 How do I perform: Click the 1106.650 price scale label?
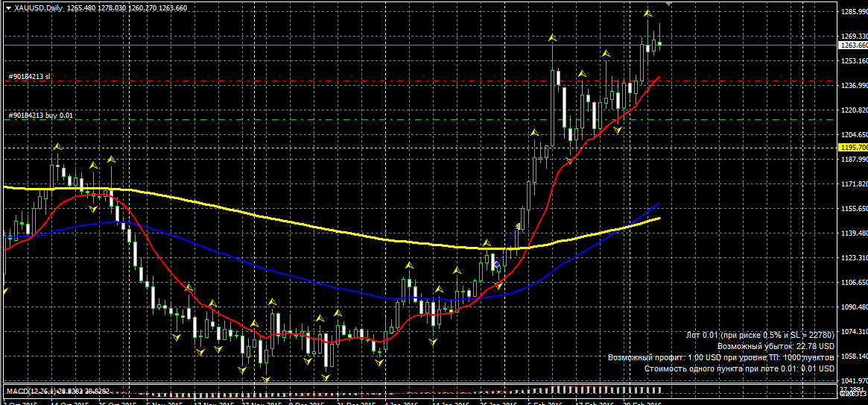click(854, 283)
